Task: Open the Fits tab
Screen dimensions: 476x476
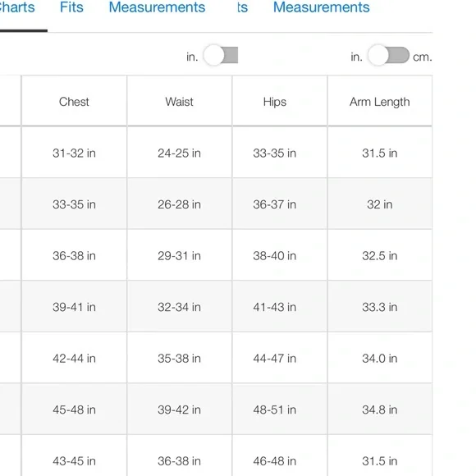Action: coord(71,7)
